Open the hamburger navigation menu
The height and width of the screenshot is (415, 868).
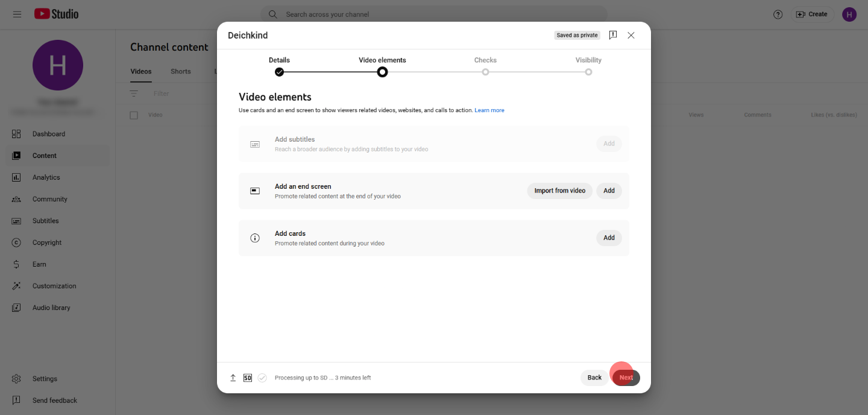point(17,14)
